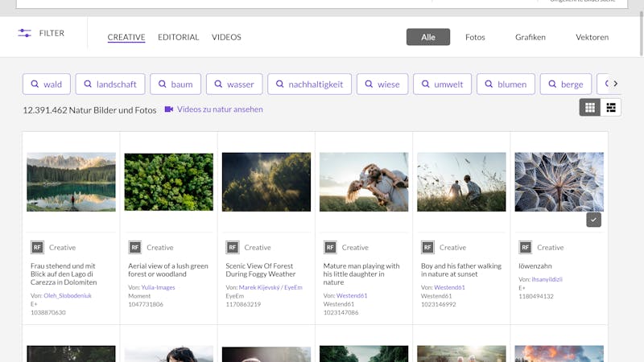Click the page vertical scrollbar
Screen dimensions: 644x362
click(641, 33)
